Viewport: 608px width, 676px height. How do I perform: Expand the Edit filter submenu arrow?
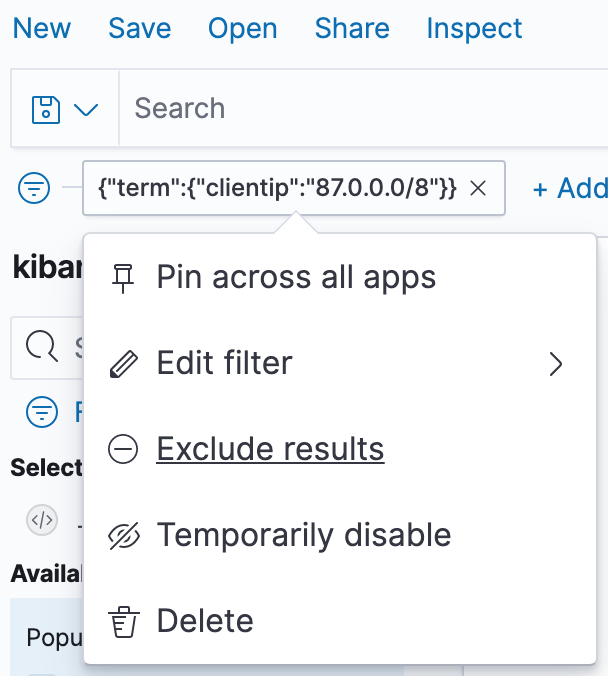click(556, 364)
